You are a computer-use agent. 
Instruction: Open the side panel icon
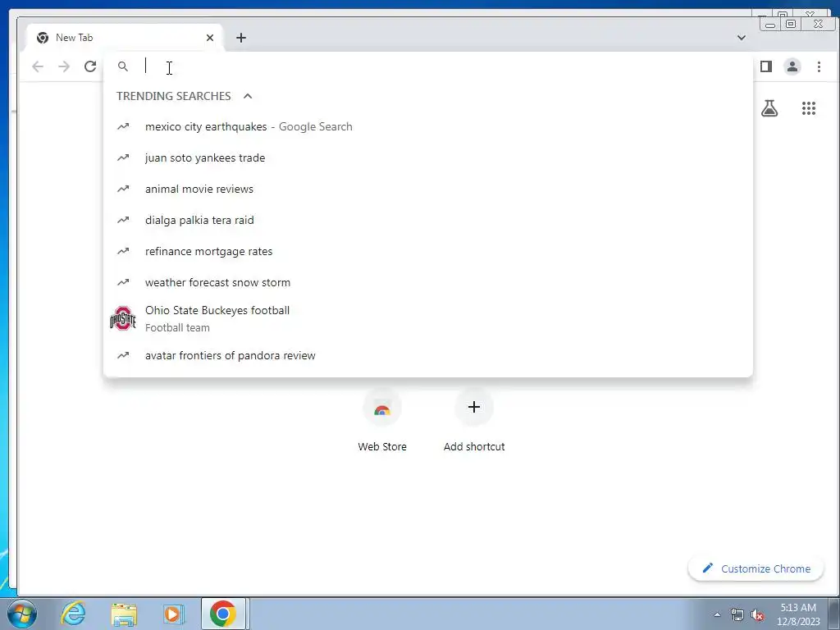pos(766,66)
